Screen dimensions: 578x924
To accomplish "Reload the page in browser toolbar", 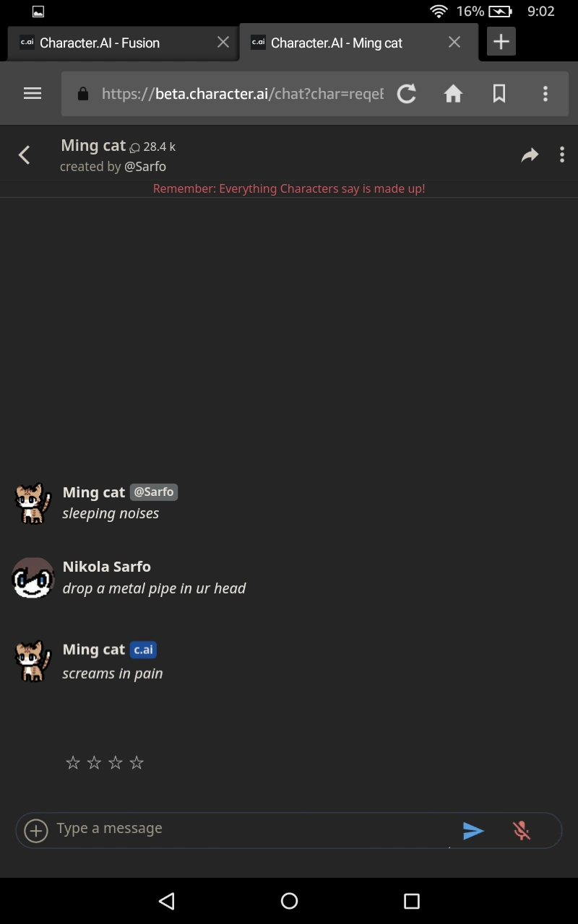I will (x=407, y=93).
